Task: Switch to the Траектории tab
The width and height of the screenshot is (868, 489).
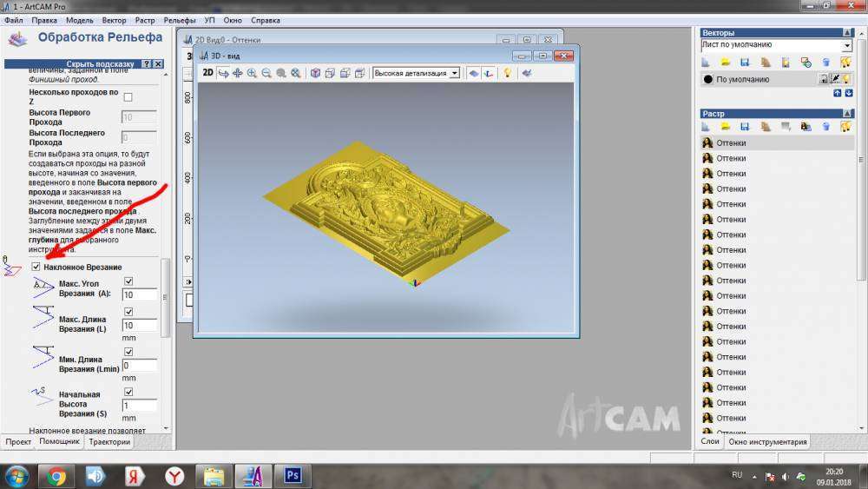Action: [x=109, y=442]
